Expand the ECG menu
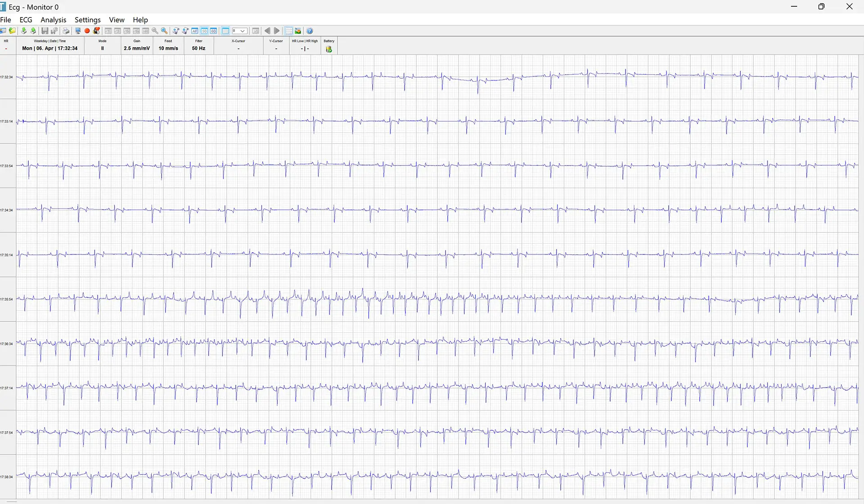Screen dimensions: 864x504 [x=26, y=20]
